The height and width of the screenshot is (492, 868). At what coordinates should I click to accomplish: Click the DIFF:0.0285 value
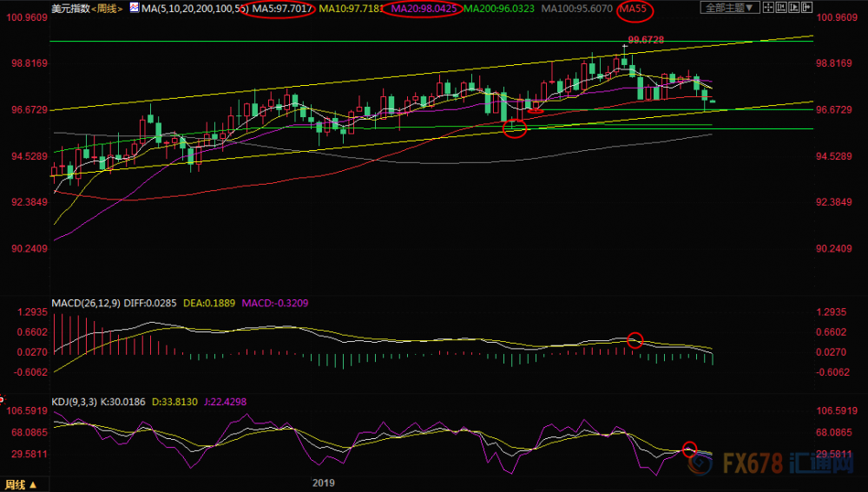point(150,304)
